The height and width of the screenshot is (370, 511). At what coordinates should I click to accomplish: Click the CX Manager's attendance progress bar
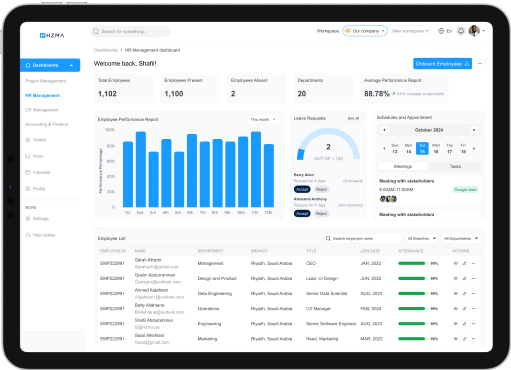pyautogui.click(x=412, y=309)
